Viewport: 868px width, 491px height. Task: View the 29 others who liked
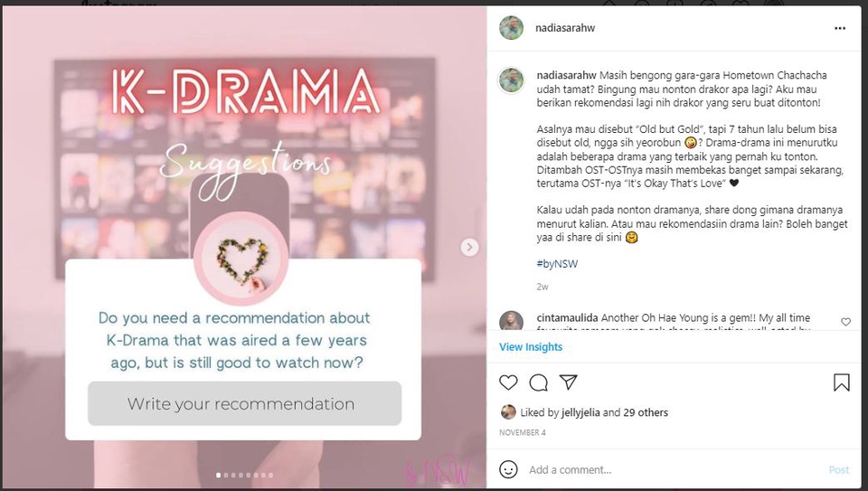pos(646,412)
